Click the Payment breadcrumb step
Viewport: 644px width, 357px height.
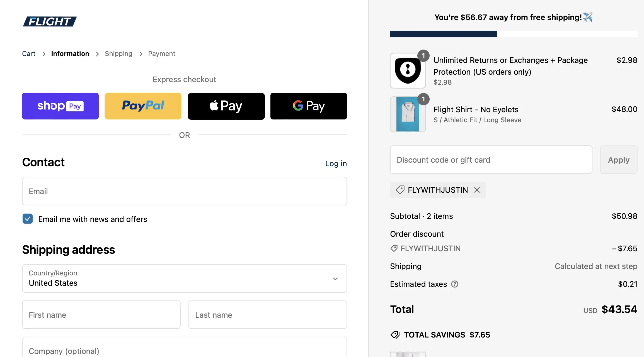[161, 54]
